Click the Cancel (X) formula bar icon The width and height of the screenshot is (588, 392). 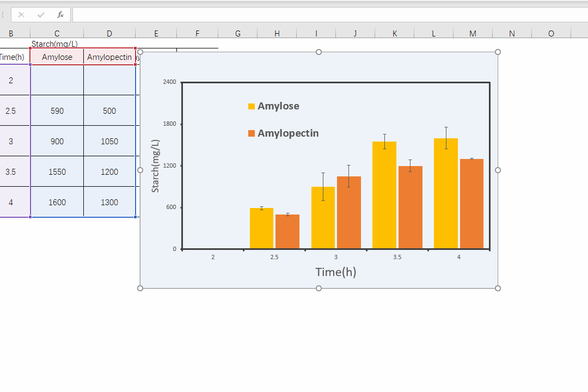pos(21,15)
